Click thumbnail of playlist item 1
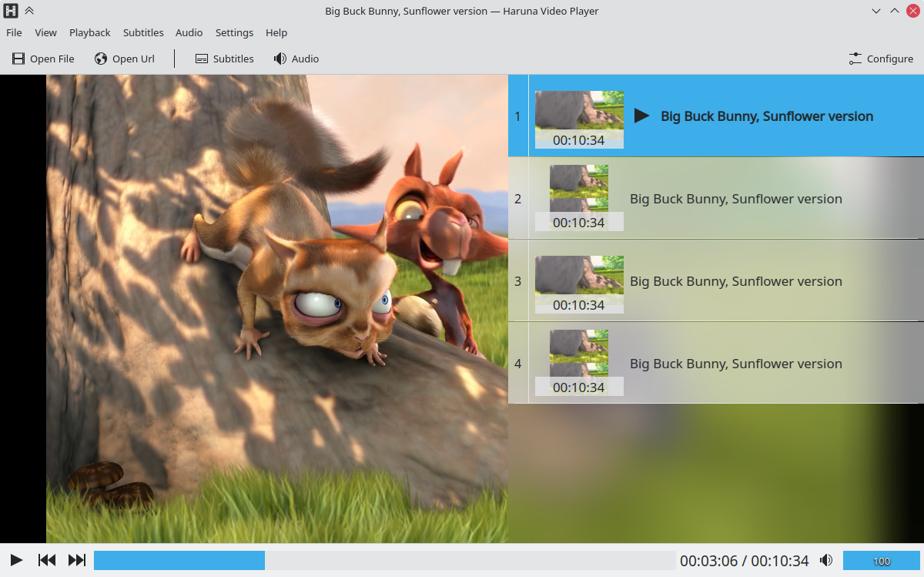 pyautogui.click(x=579, y=119)
